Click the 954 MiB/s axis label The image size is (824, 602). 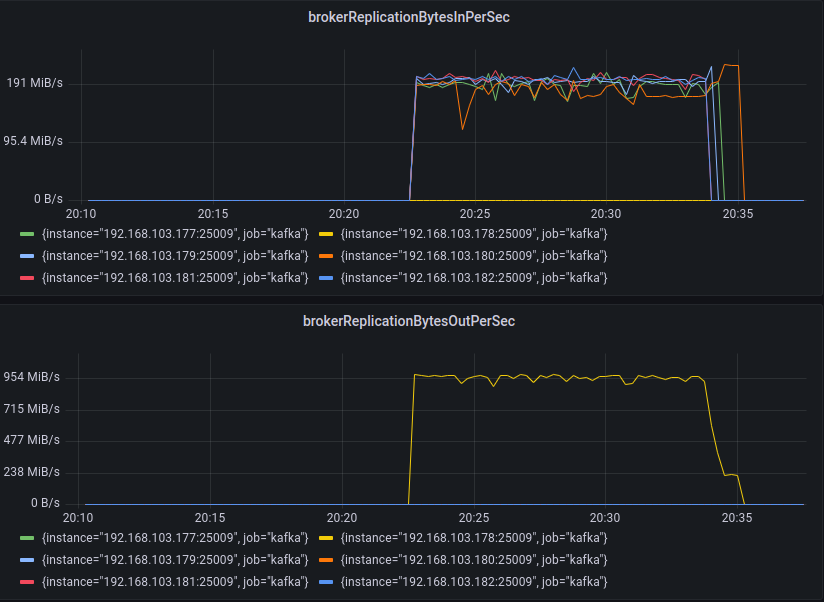tap(31, 377)
